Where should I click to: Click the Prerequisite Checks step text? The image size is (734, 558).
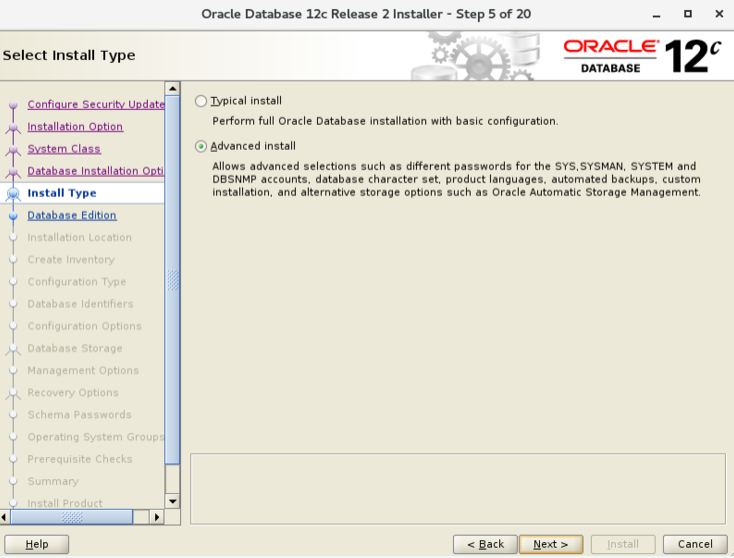pyautogui.click(x=80, y=459)
